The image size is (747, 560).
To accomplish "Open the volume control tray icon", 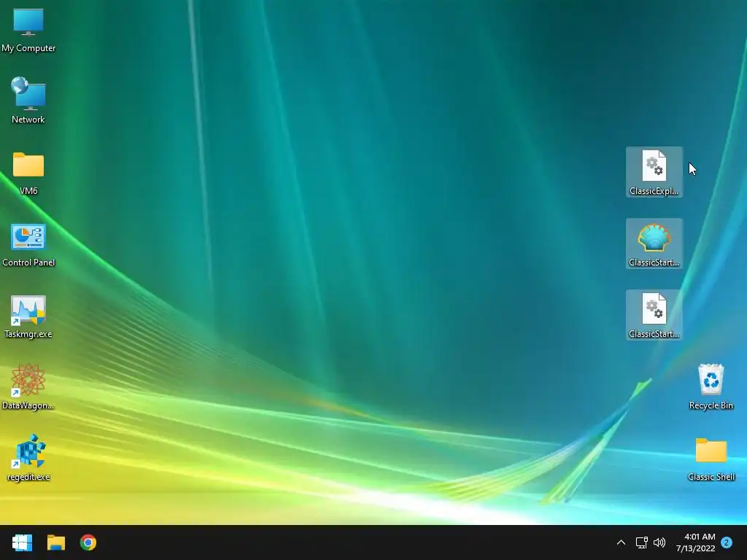I will [x=659, y=542].
